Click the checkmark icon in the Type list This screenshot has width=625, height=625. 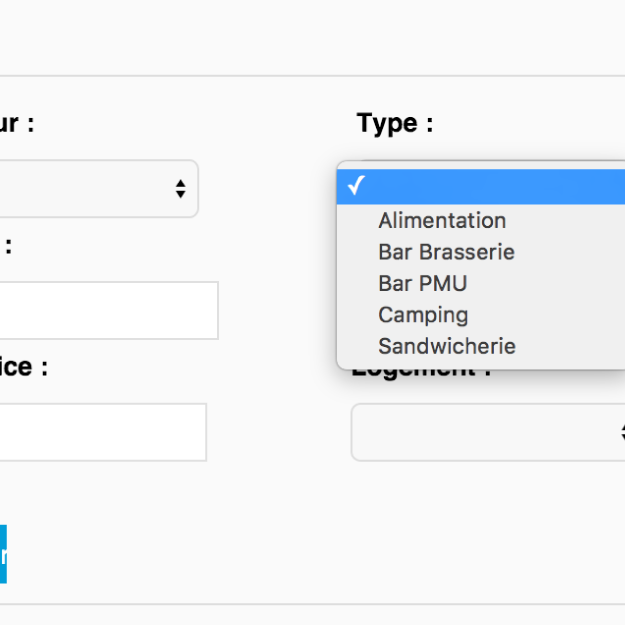coord(357,187)
